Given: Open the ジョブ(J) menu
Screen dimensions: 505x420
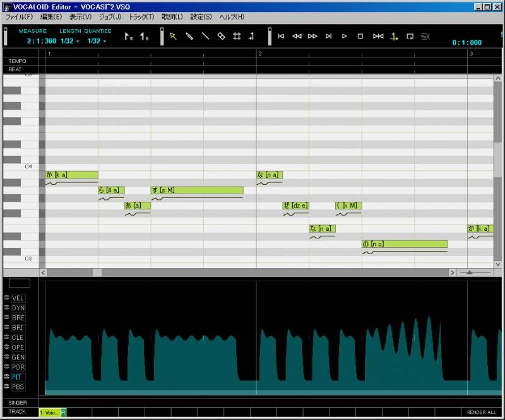Looking at the screenshot, I should [110, 17].
